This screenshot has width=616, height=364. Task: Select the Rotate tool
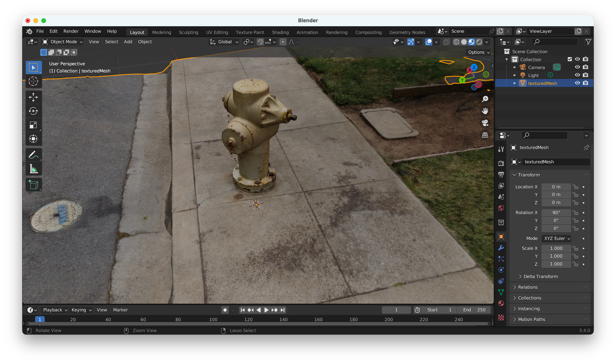pyautogui.click(x=33, y=111)
